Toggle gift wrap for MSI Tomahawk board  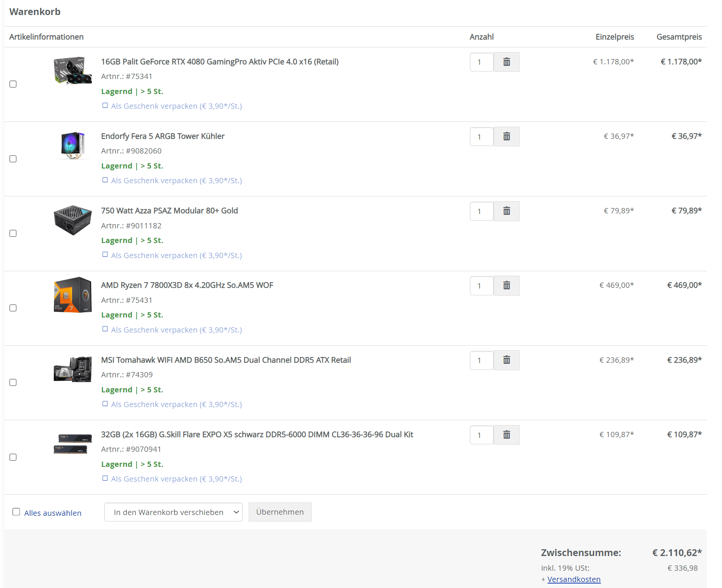point(105,404)
